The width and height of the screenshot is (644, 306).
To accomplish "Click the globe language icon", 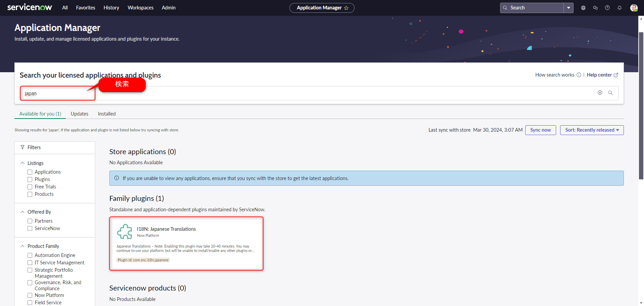I will (x=583, y=8).
